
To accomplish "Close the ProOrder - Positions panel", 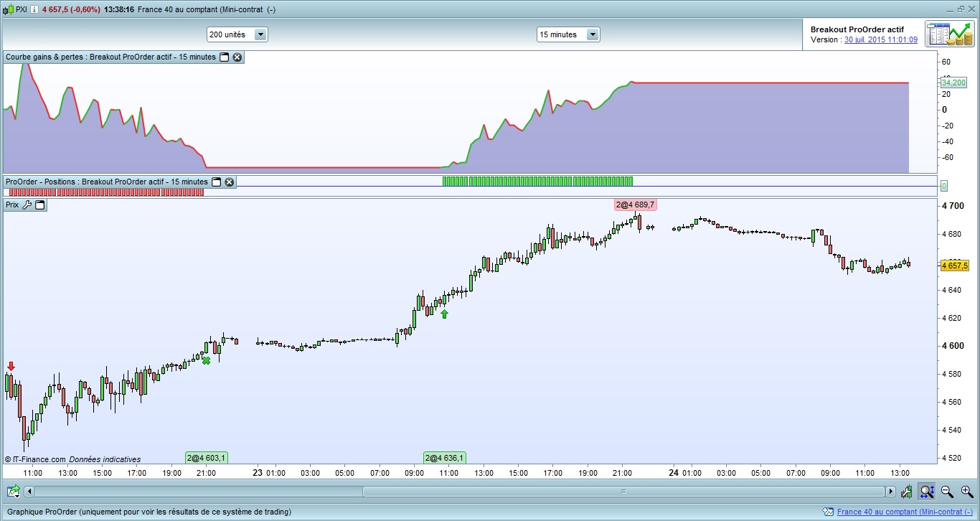I will click(x=230, y=182).
